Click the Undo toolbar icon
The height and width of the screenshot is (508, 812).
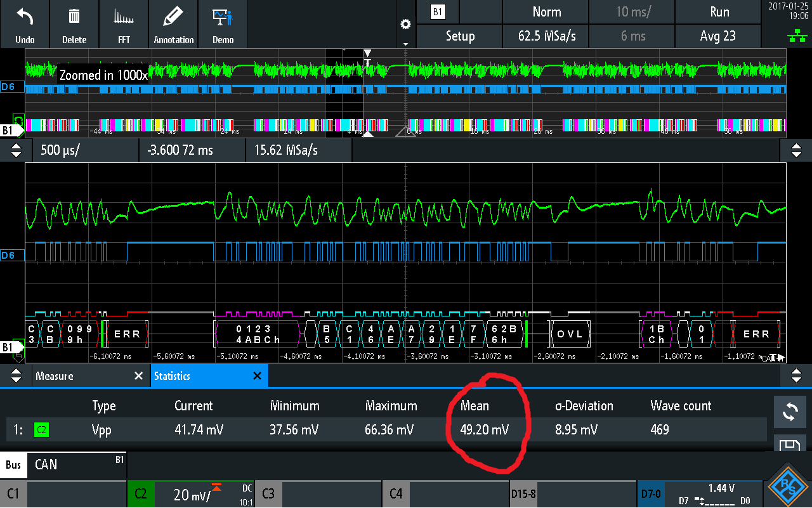click(x=25, y=24)
